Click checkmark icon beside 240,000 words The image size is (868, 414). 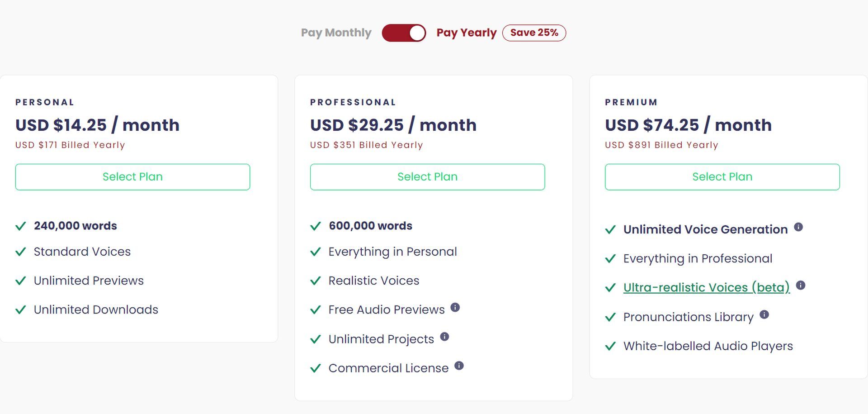click(x=21, y=226)
